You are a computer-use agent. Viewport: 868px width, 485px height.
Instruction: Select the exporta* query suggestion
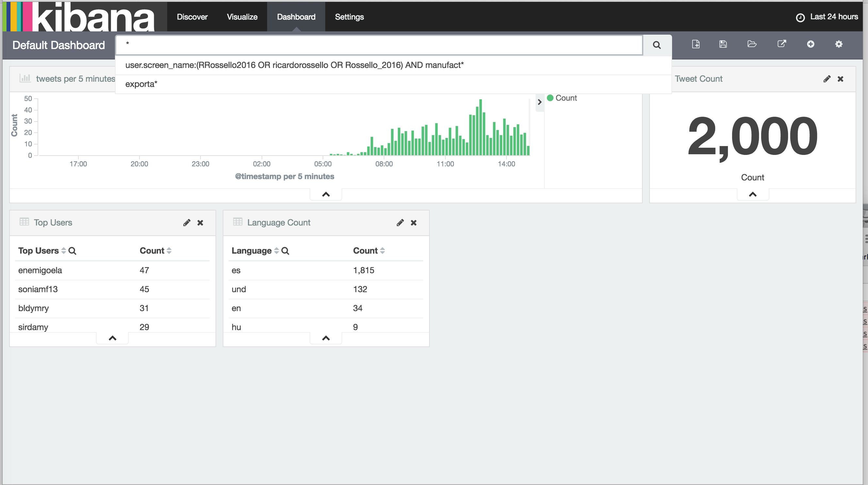pos(393,84)
